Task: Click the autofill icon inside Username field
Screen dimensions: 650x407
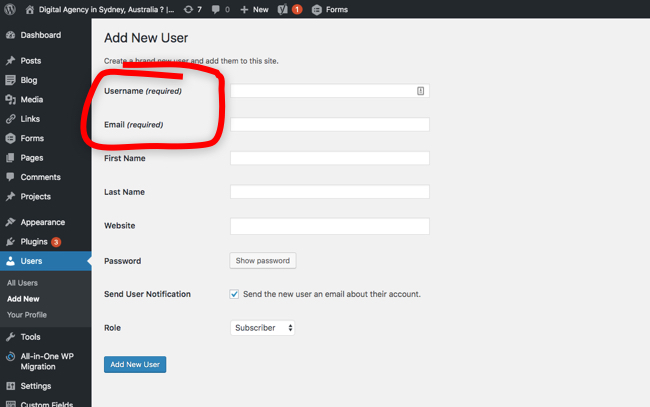Action: (420, 91)
